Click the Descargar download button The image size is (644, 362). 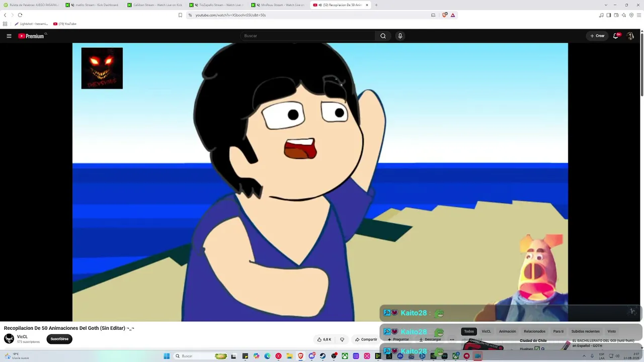pos(430,339)
